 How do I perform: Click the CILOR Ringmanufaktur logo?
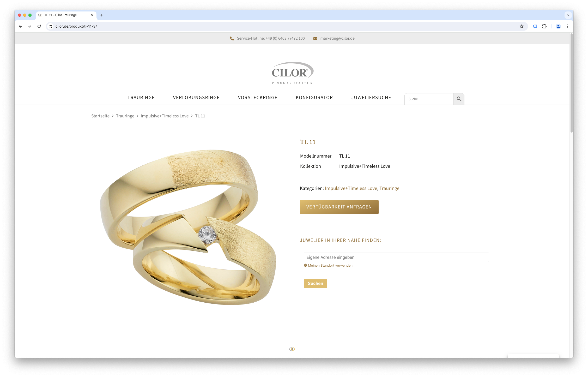(x=292, y=73)
